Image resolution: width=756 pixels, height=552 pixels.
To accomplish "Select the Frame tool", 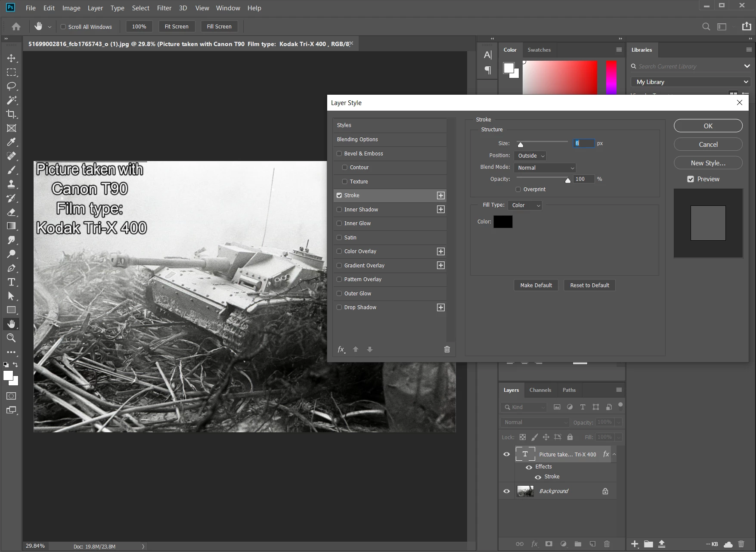I will click(12, 128).
